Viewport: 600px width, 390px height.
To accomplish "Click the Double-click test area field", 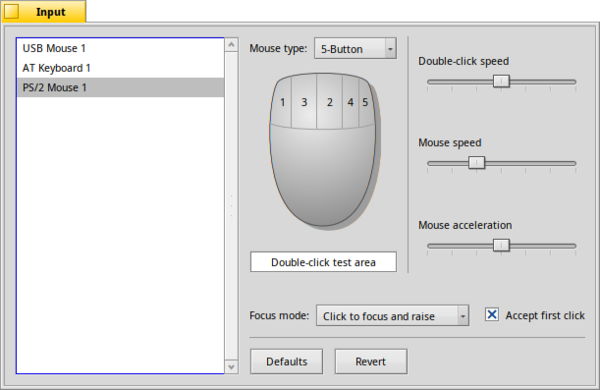I will click(x=323, y=262).
